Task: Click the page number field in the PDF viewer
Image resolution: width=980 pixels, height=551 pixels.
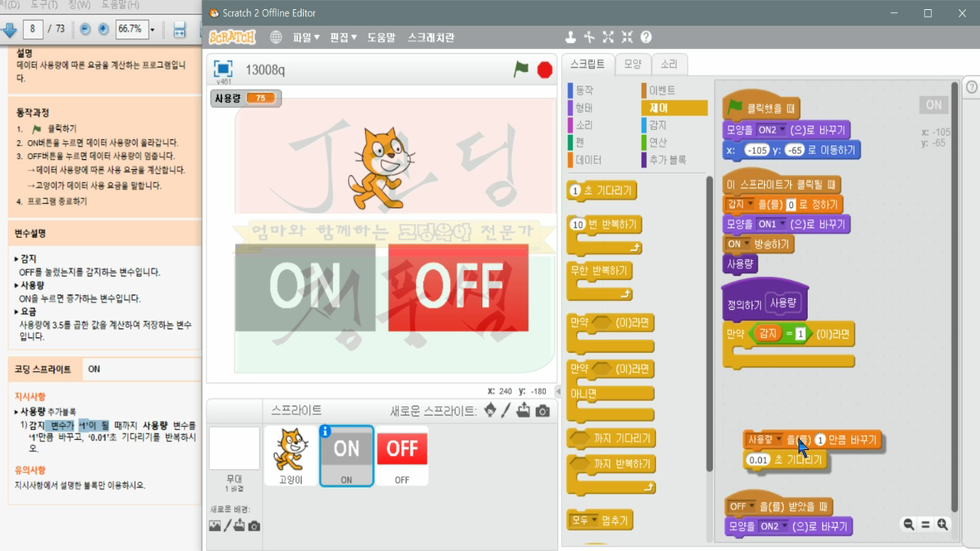Action: click(33, 29)
